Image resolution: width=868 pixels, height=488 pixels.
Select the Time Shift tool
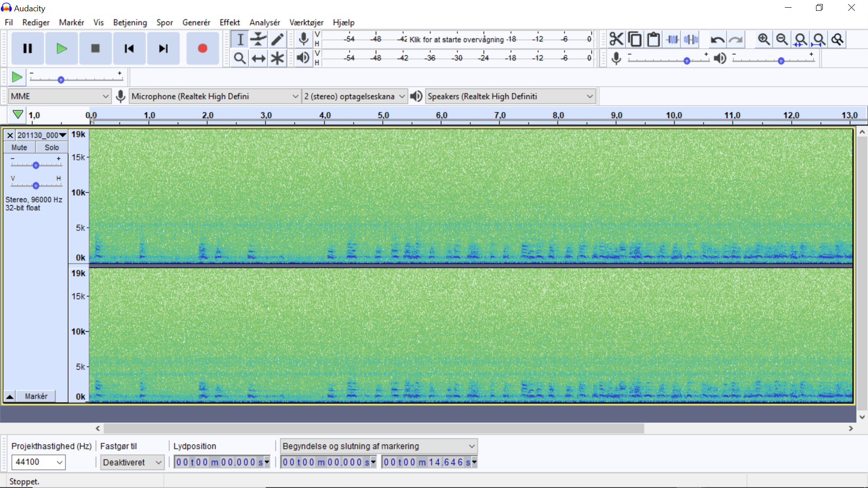[259, 58]
